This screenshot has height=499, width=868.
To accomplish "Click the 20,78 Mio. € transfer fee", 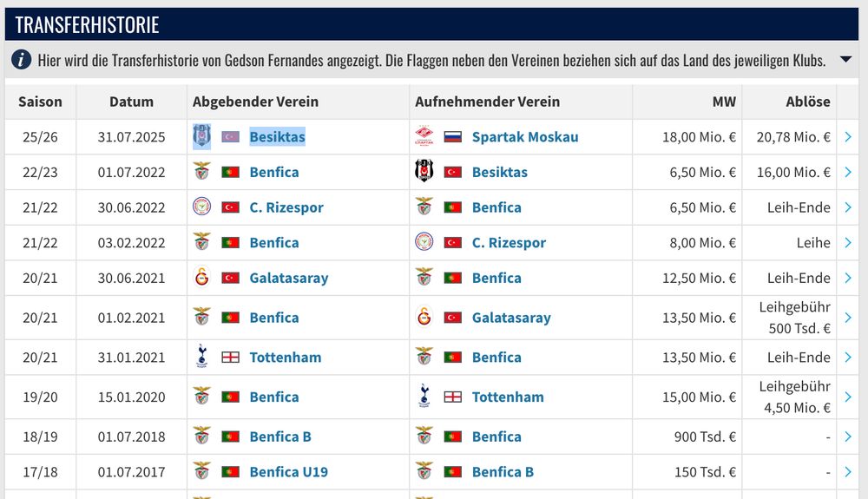I will tap(793, 136).
